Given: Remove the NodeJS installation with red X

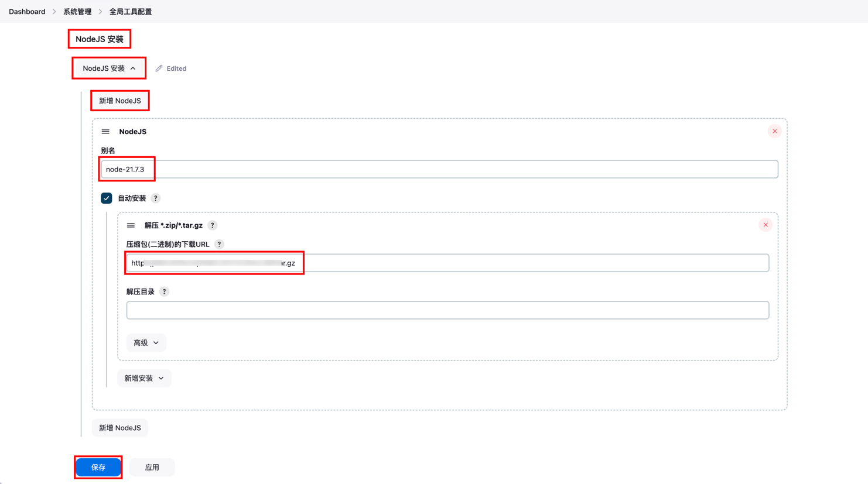Looking at the screenshot, I should click(774, 131).
